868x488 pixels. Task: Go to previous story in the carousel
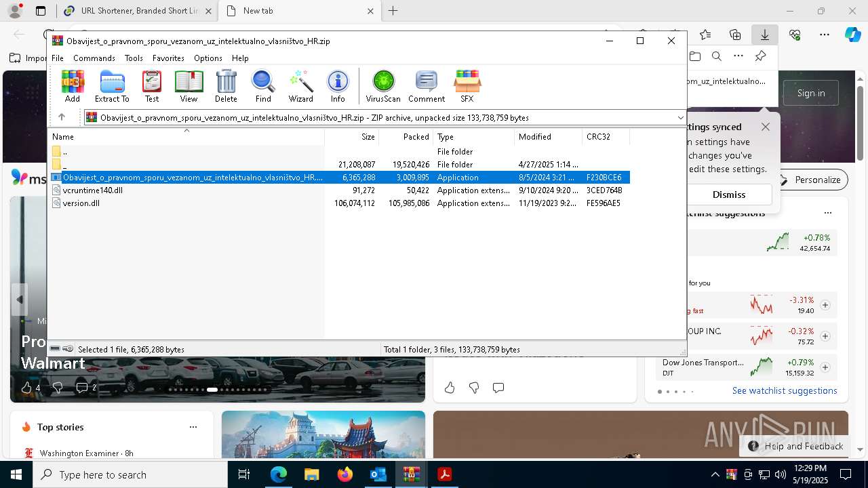pos(19,300)
